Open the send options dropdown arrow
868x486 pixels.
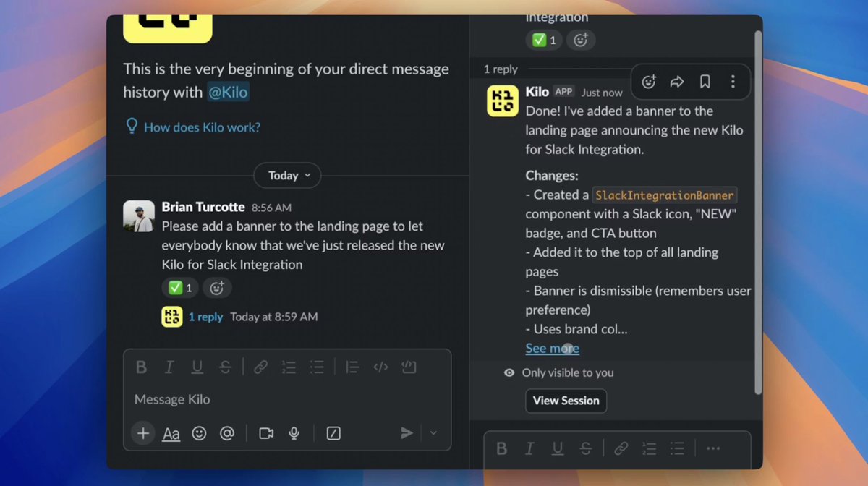(433, 433)
